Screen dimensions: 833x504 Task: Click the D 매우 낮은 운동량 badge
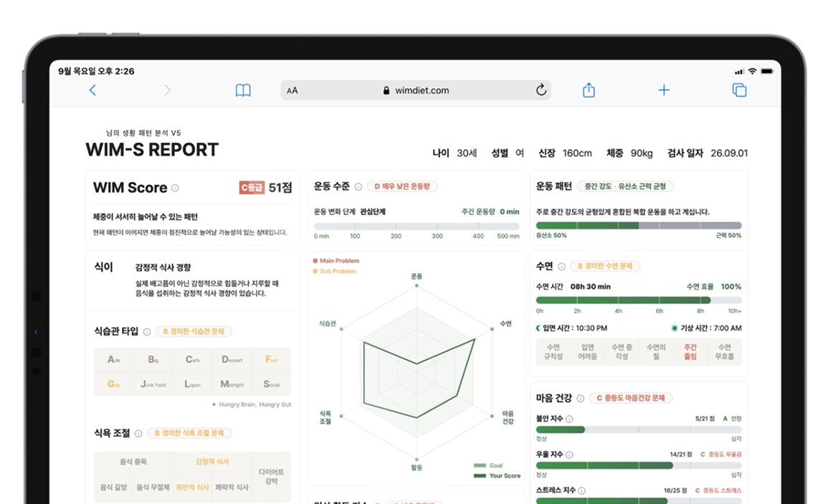pyautogui.click(x=402, y=186)
